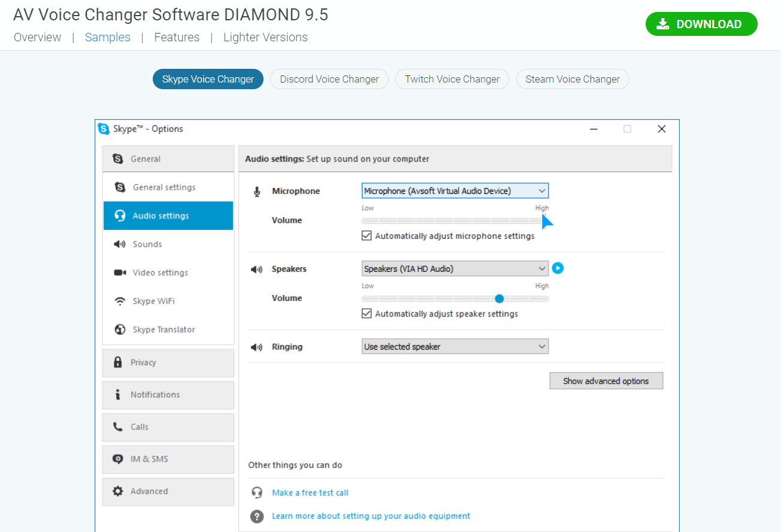Open the Microphone device dropdown

tap(455, 191)
